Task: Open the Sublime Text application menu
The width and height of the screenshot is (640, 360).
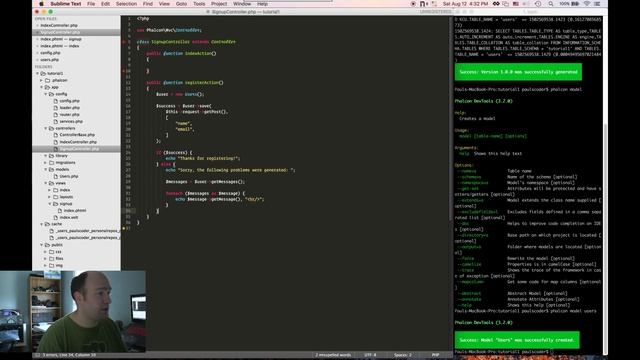Action: click(x=66, y=4)
